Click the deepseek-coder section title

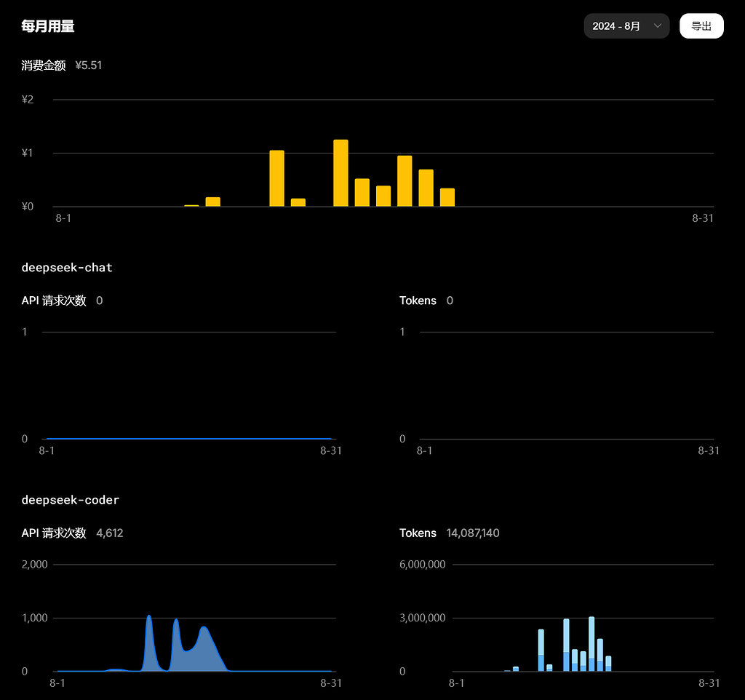click(71, 500)
